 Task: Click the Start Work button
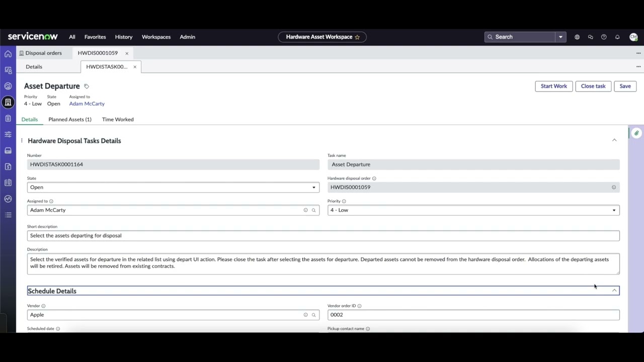553,86
